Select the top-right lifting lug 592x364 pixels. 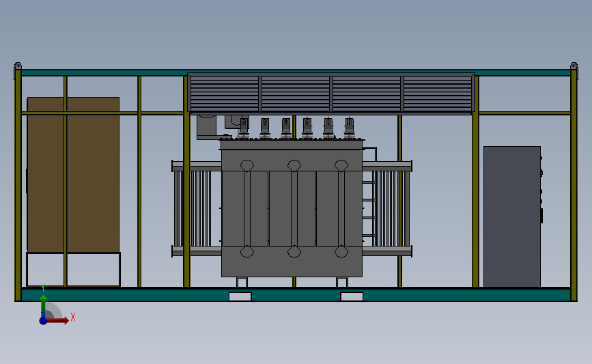574,66
